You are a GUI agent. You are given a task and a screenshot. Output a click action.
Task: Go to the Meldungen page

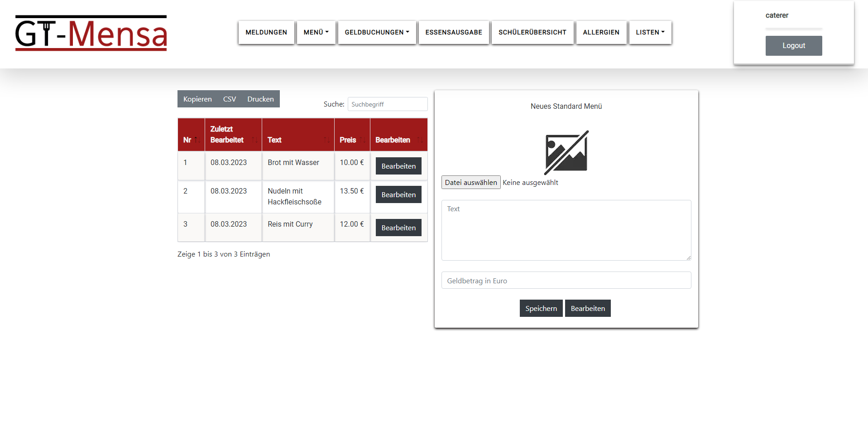(x=266, y=32)
